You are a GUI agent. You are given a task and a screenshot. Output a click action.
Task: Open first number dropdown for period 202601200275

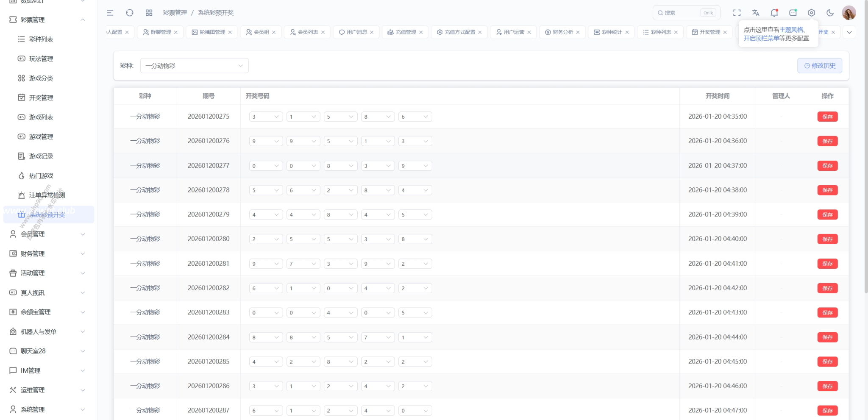[x=266, y=117]
